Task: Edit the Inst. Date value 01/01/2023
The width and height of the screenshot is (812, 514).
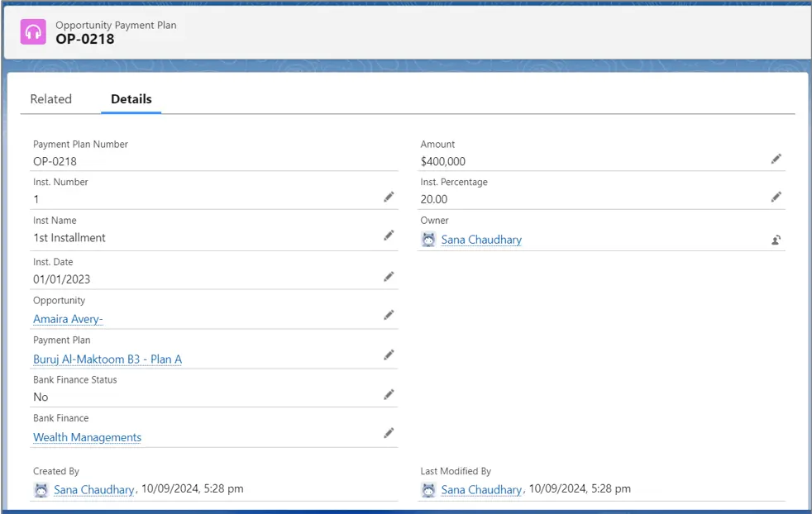Action: 389,277
